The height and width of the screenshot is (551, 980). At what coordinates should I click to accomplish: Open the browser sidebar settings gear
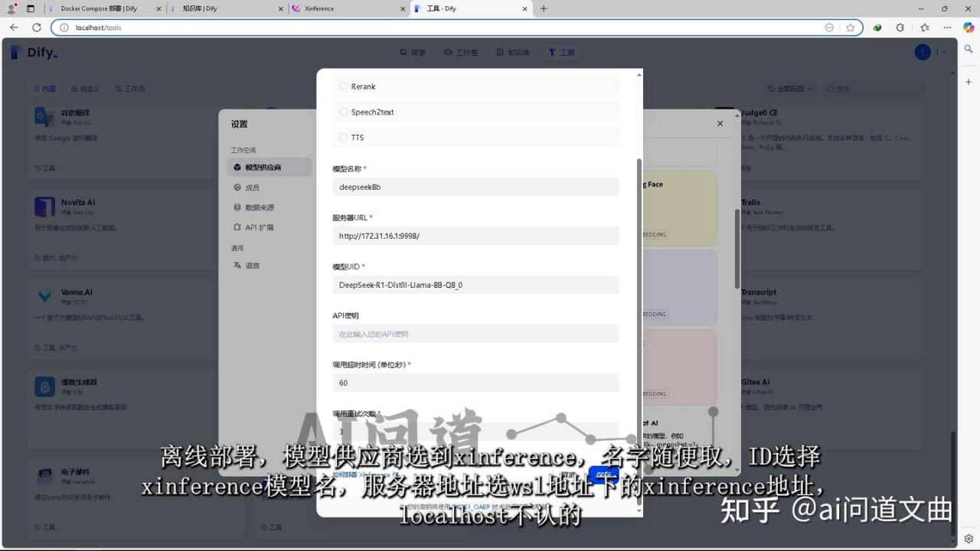(x=969, y=539)
